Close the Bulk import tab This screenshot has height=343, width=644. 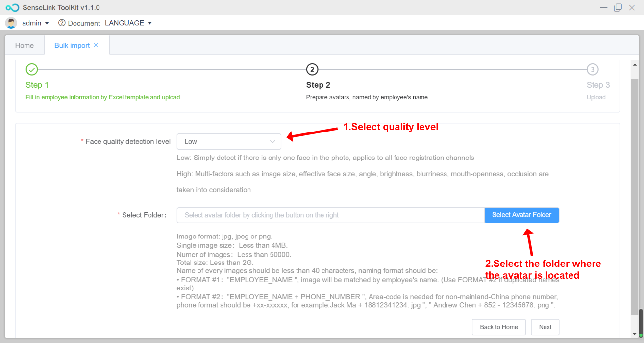pos(96,45)
